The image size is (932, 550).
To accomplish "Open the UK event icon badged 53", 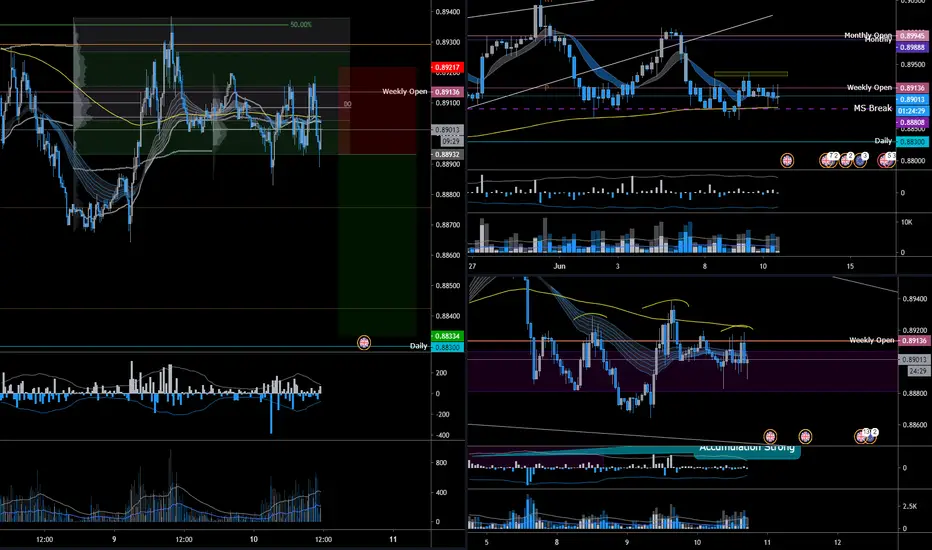I will 886,160.
